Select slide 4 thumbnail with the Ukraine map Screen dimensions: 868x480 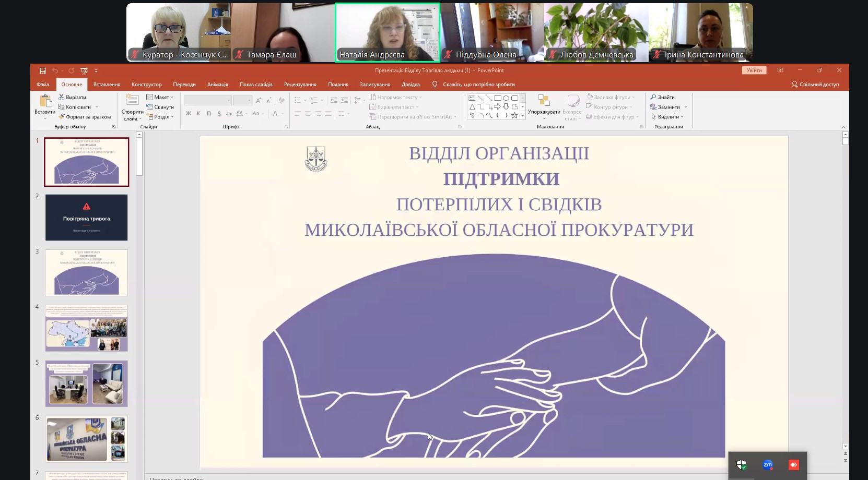(87, 328)
